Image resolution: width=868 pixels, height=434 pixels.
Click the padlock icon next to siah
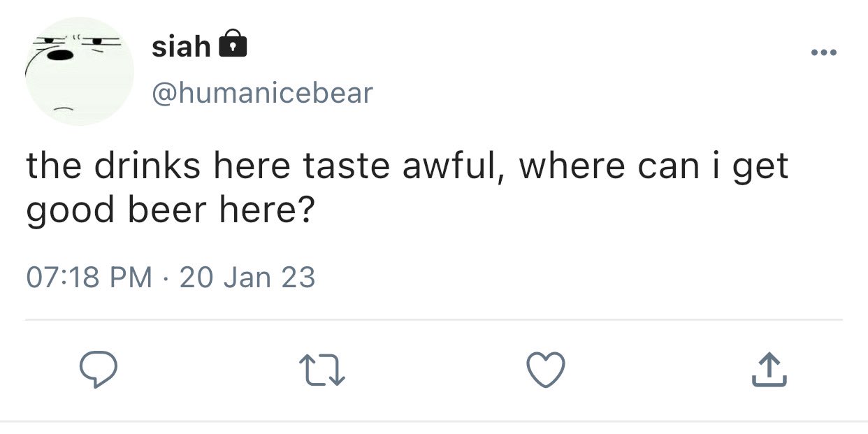coord(233,45)
